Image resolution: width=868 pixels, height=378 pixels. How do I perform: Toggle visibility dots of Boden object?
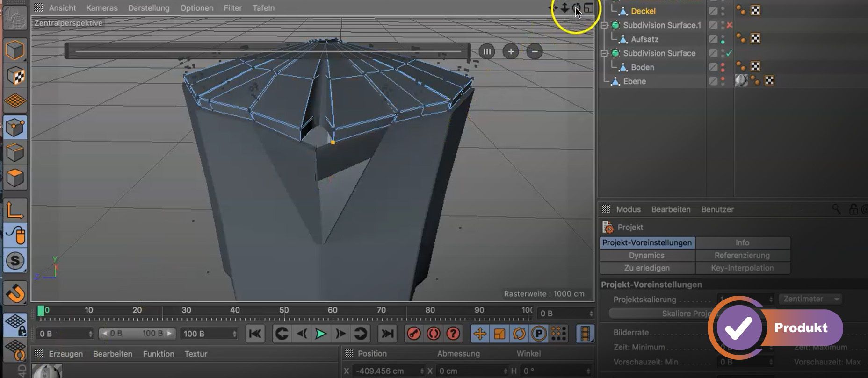point(723,67)
